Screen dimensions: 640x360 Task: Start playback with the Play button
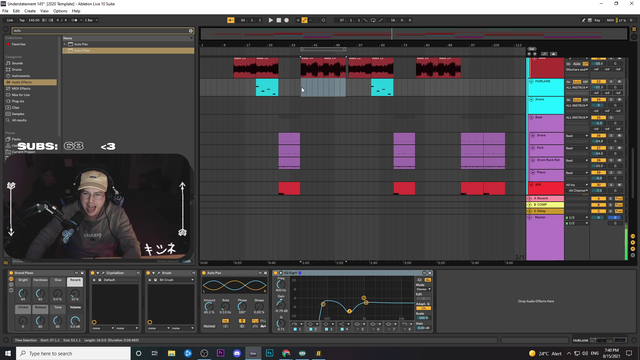(271, 20)
